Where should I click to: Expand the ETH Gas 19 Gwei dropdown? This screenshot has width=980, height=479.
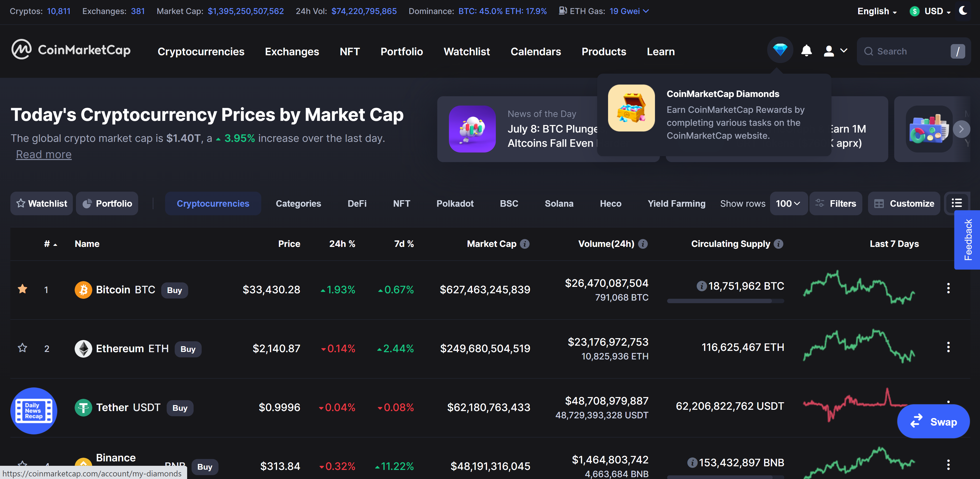[629, 11]
